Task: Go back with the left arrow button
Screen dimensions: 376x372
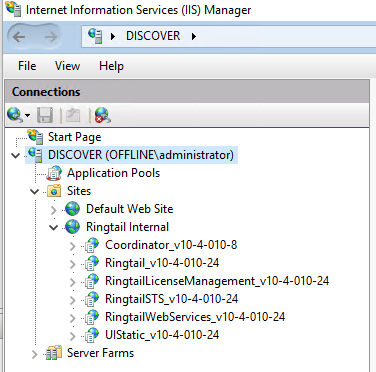Action: 19,37
